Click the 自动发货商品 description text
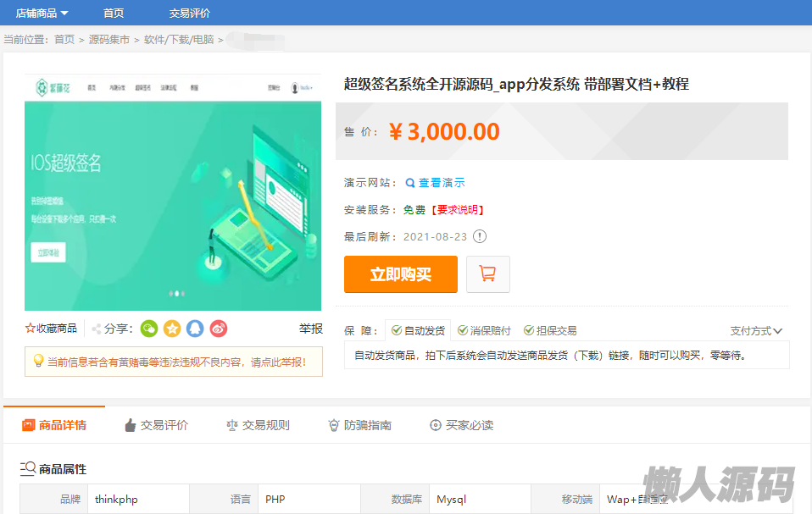Viewport: 812px width, 514px height. coord(549,356)
